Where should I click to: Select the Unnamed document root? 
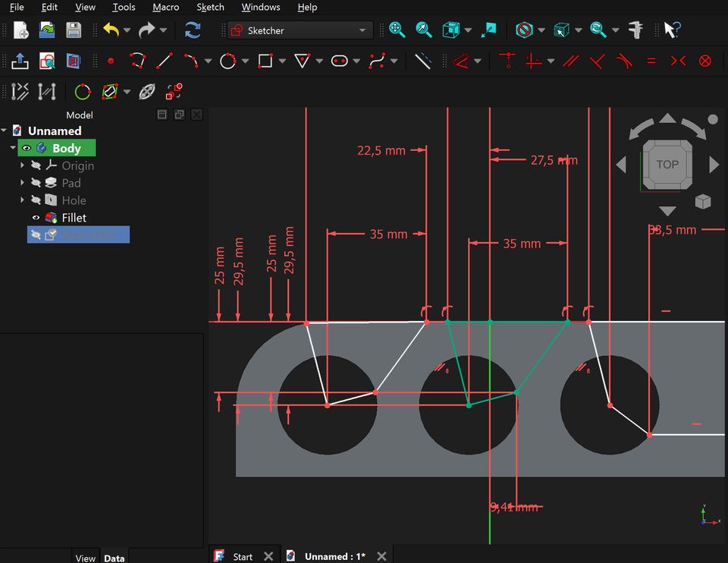[55, 131]
